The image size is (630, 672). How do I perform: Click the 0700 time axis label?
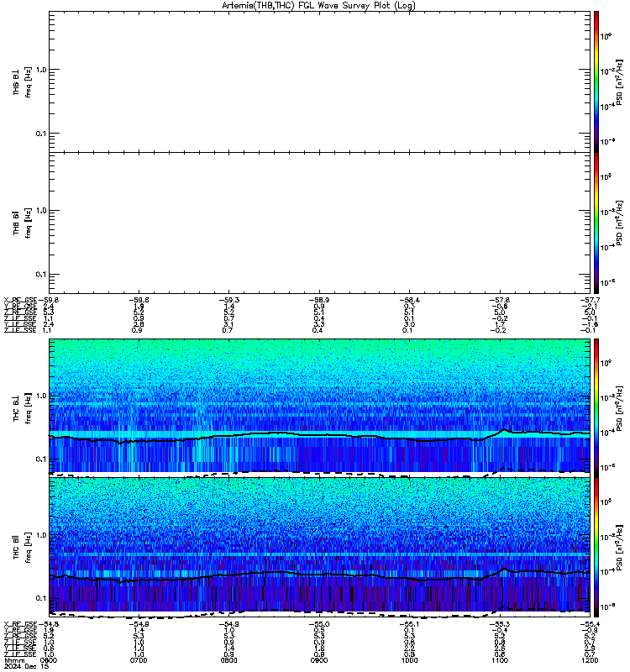click(139, 660)
